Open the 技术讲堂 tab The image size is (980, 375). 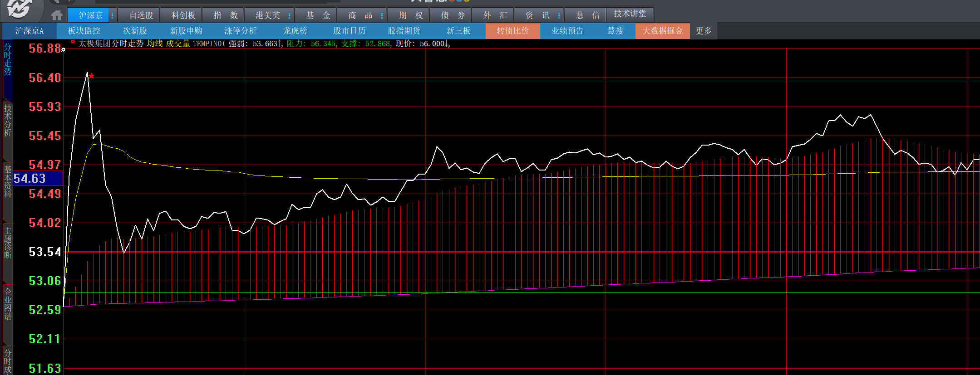click(x=630, y=14)
